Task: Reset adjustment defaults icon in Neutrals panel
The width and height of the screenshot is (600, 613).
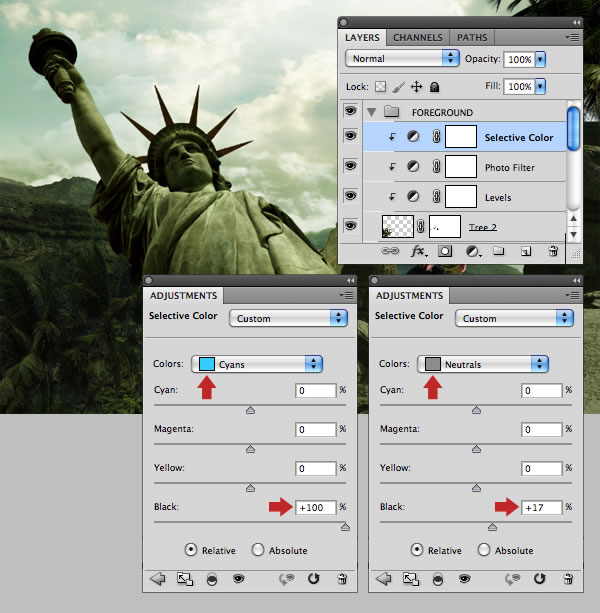Action: point(539,579)
